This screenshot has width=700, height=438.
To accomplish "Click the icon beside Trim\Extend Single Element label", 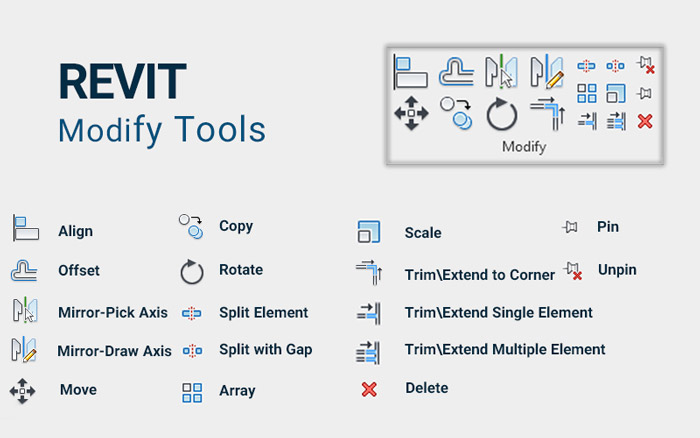I will (x=368, y=313).
